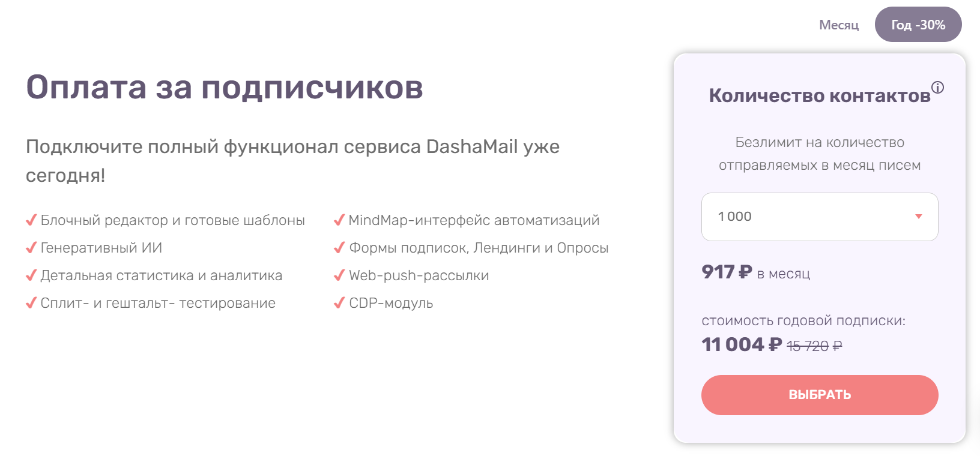The width and height of the screenshot is (980, 456).
Task: Click the red dropdown arrow in contacts selector
Action: tap(918, 217)
